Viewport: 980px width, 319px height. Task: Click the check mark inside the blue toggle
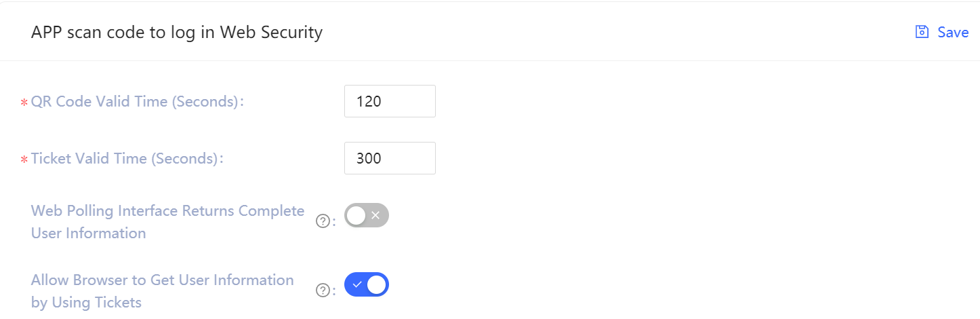click(357, 284)
